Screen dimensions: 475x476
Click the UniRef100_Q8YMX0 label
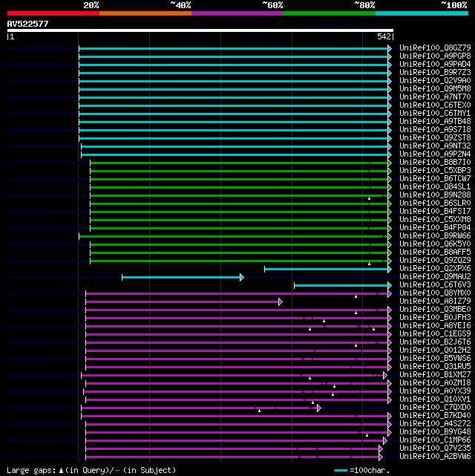click(x=435, y=293)
